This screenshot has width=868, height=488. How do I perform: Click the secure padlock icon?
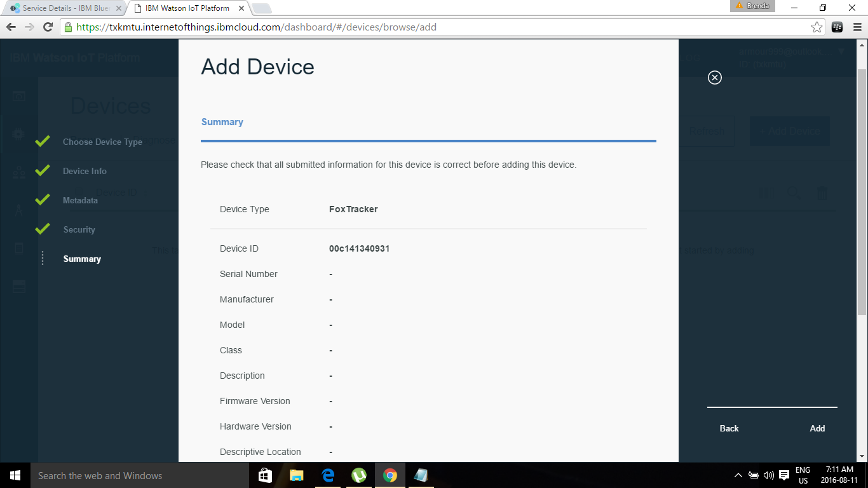pyautogui.click(x=68, y=27)
